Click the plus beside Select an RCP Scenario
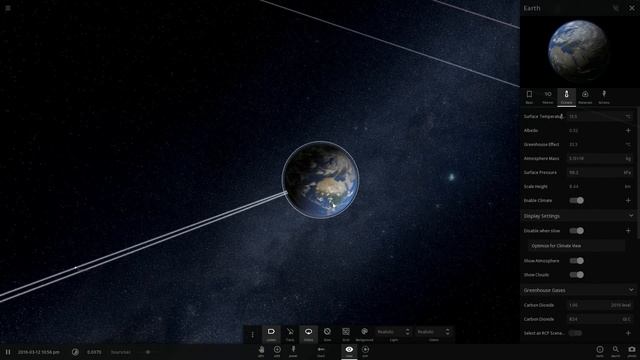This screenshot has width=640, height=360. [x=628, y=333]
